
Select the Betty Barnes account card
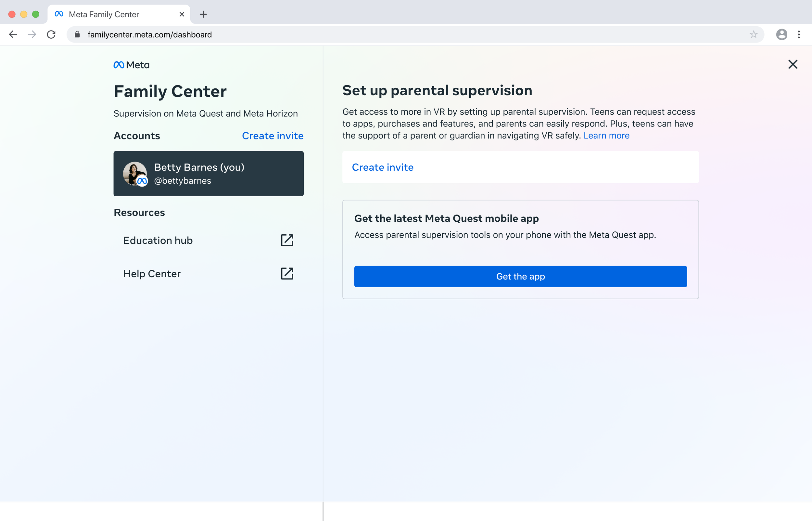(208, 174)
